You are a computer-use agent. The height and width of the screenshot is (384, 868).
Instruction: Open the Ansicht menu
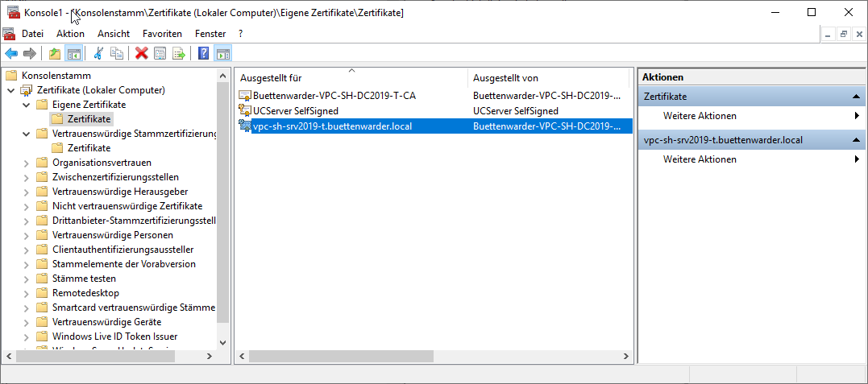[x=114, y=34]
